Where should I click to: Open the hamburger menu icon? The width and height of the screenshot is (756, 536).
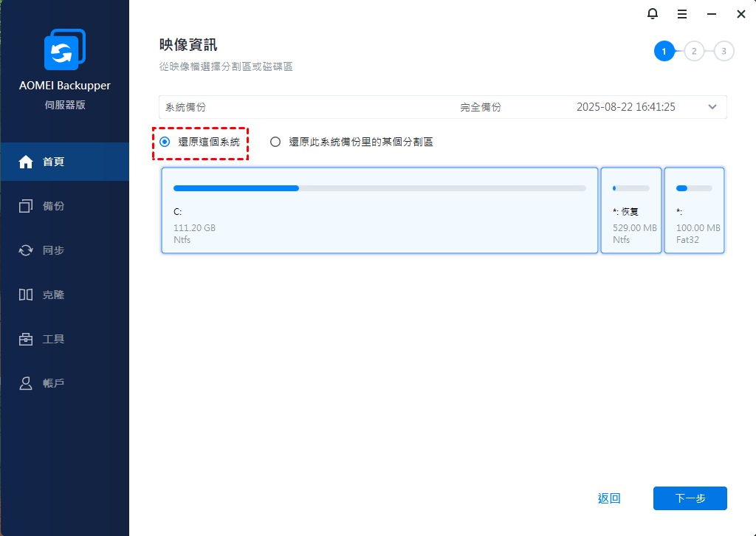pos(681,14)
